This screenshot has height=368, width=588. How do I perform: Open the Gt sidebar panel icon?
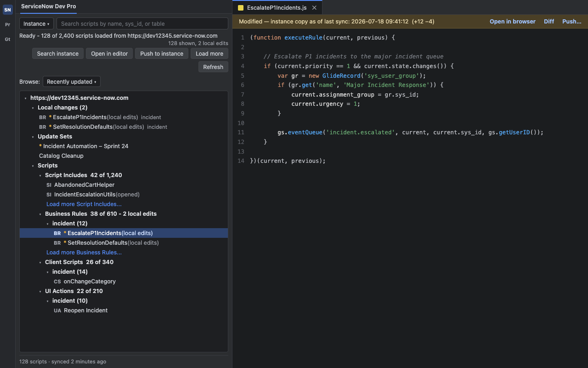7,39
